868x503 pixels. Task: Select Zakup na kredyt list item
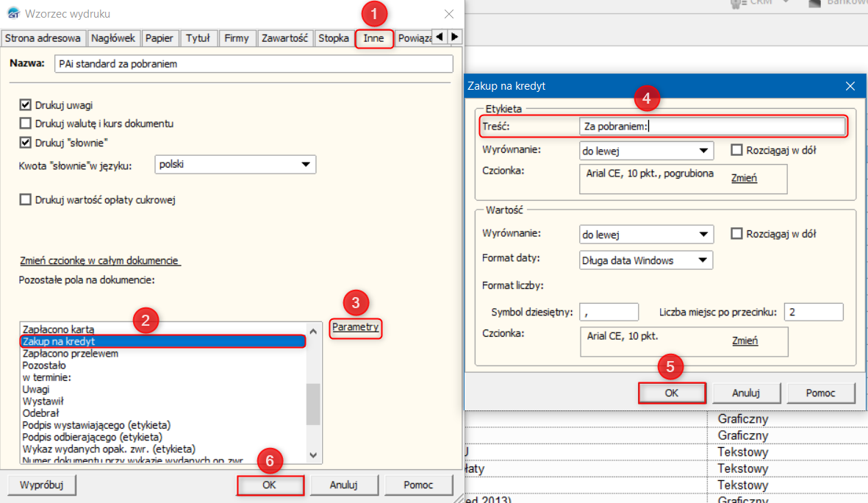coord(163,341)
